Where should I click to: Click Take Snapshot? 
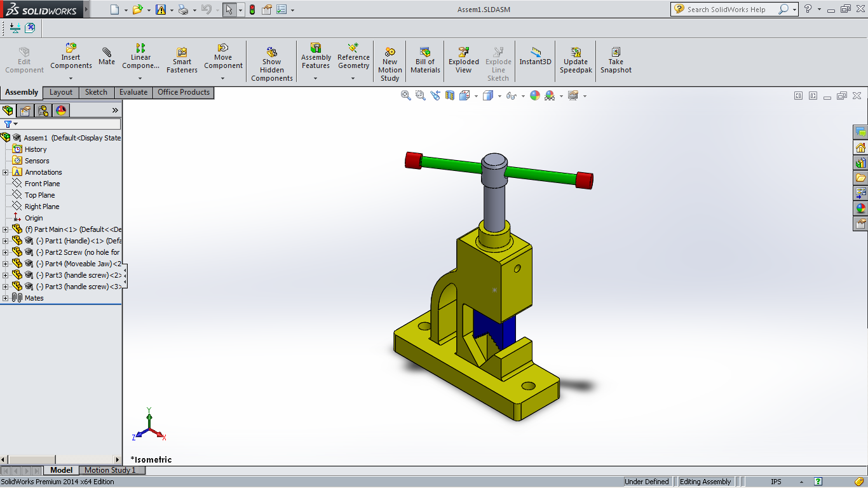616,60
